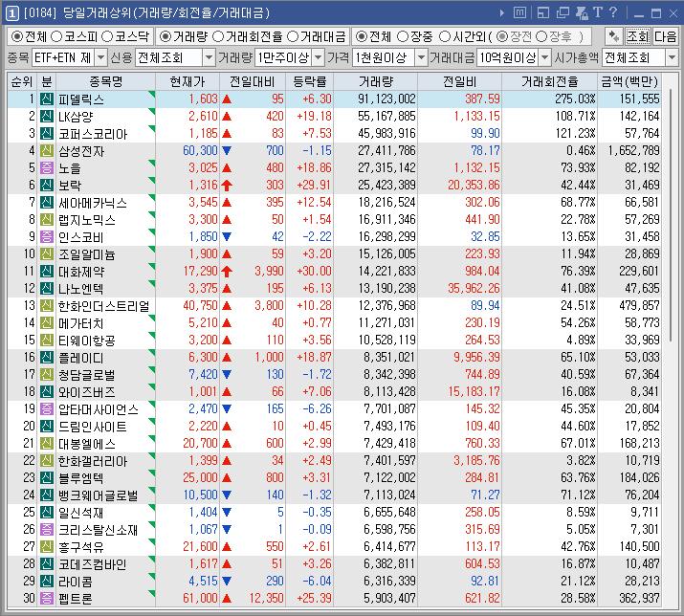Screen dimensions: 684x616
Task: Open the 거래량 1만주이상 dropdown
Action: [319, 57]
